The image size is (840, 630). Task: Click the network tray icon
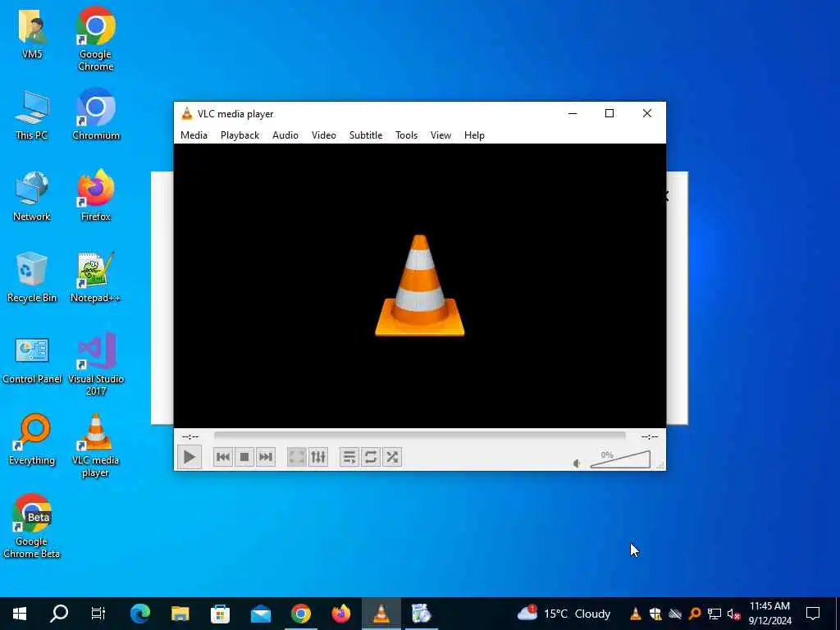(x=714, y=614)
